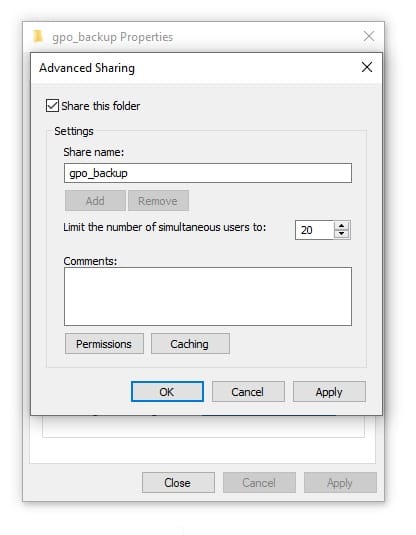416x535 pixels.
Task: Click inside the Comments text box
Action: point(208,297)
